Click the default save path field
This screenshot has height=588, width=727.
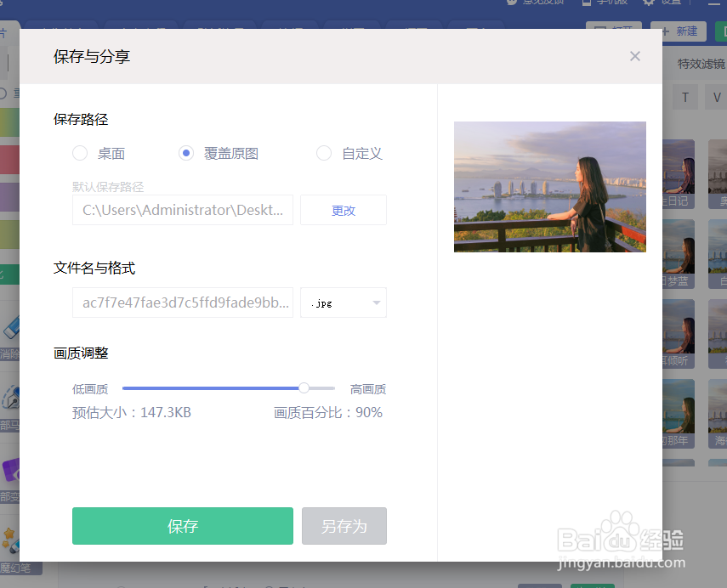tap(183, 210)
